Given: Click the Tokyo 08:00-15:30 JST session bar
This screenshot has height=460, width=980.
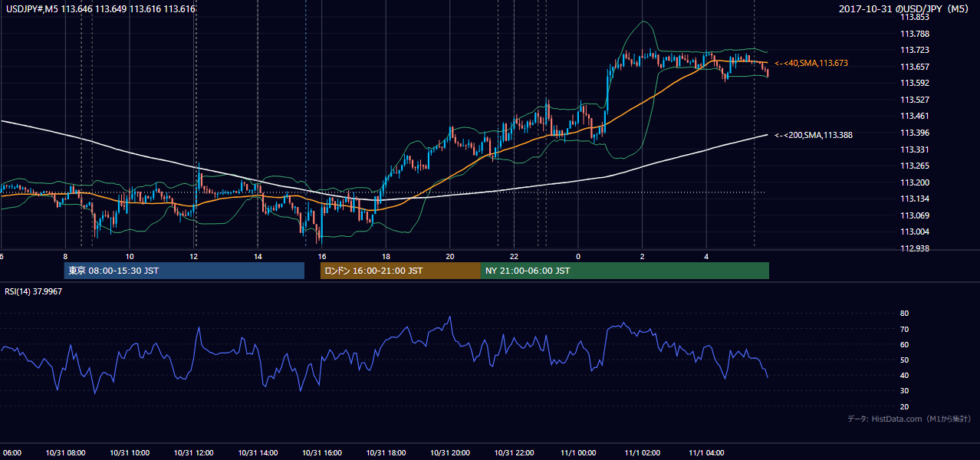Looking at the screenshot, I should (x=184, y=271).
